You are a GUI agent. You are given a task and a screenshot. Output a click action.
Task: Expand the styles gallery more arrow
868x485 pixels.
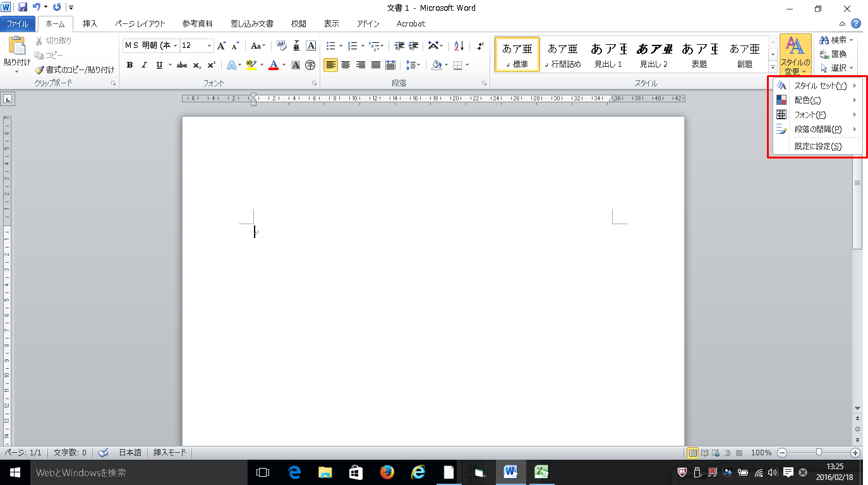pyautogui.click(x=773, y=67)
